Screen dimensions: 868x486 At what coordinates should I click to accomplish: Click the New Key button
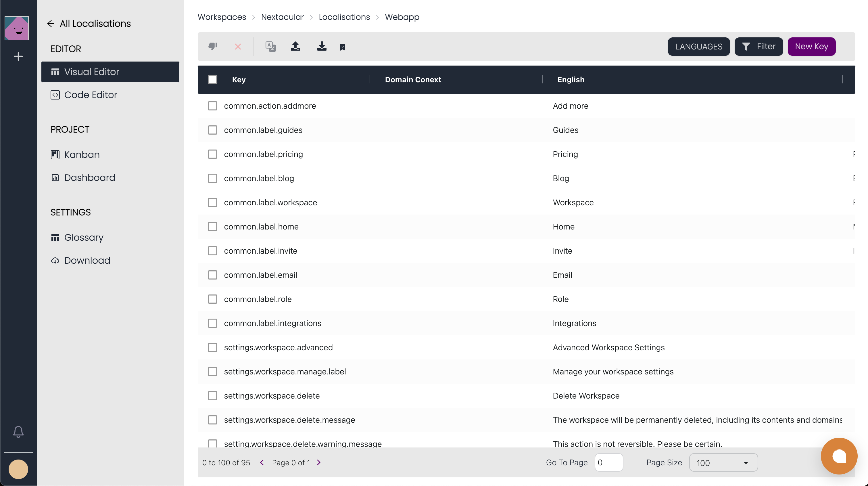811,47
